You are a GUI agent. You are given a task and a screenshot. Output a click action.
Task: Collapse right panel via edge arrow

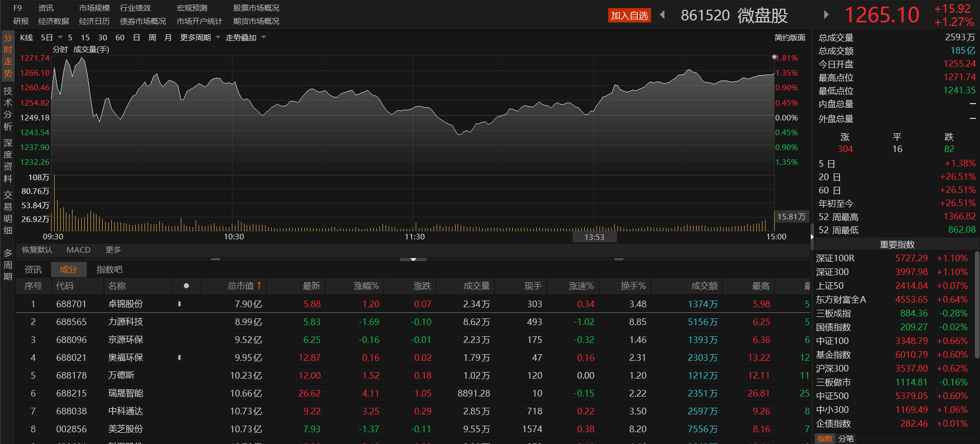[x=812, y=237]
